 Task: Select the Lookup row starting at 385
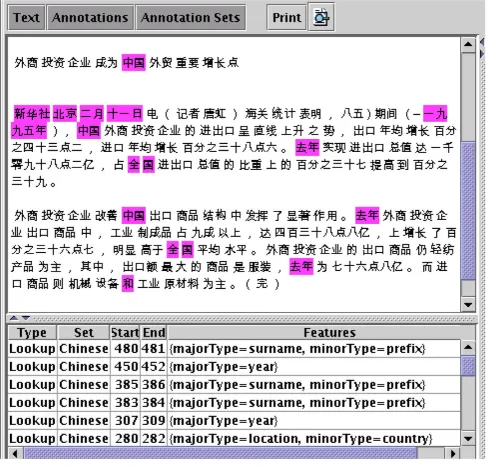pyautogui.click(x=234, y=385)
